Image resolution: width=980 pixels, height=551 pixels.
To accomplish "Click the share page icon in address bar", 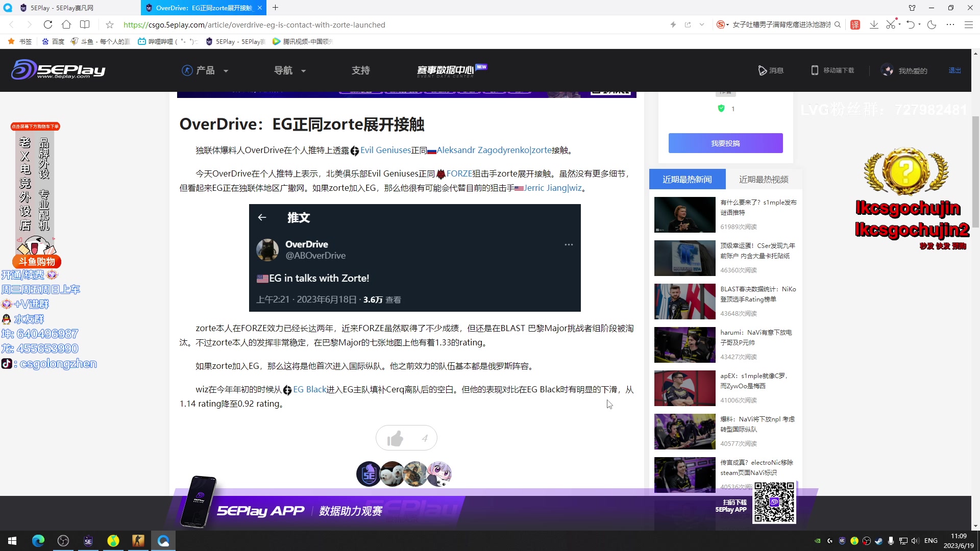I will click(688, 24).
